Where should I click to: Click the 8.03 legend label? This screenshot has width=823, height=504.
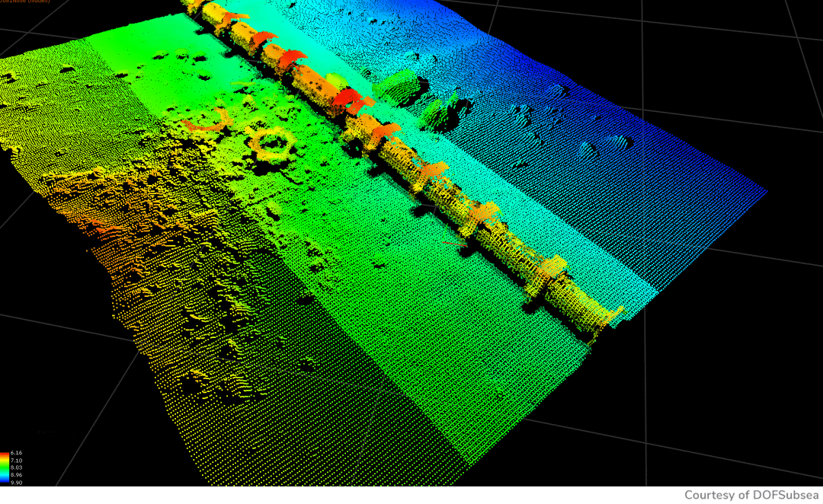click(x=17, y=467)
